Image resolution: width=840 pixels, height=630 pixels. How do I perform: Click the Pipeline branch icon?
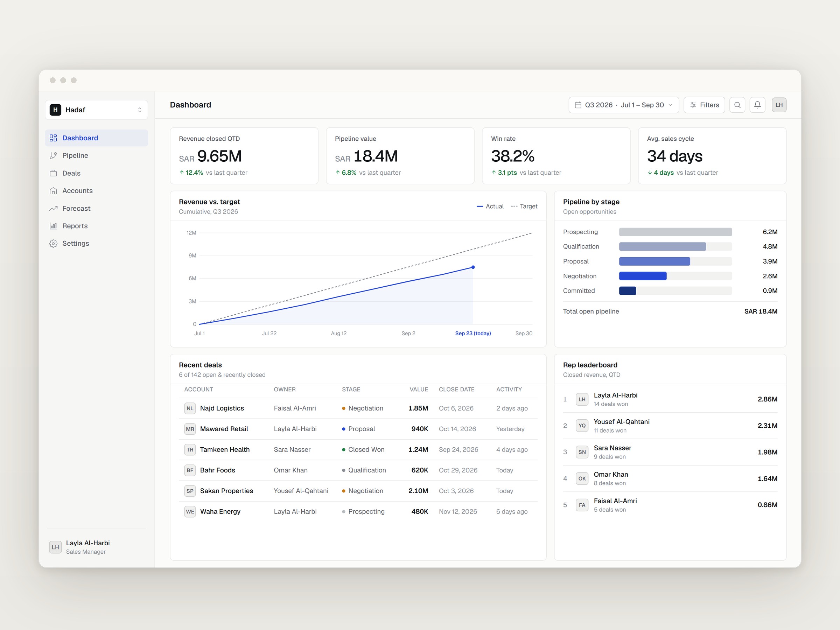[x=54, y=156]
